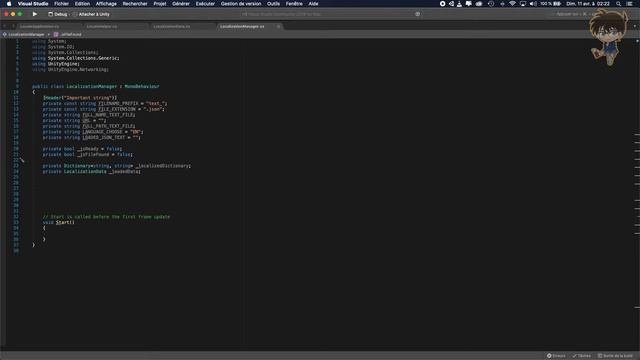This screenshot has width=640, height=360.
Task: Click the MonoBehaviour base class
Action: click(142, 87)
